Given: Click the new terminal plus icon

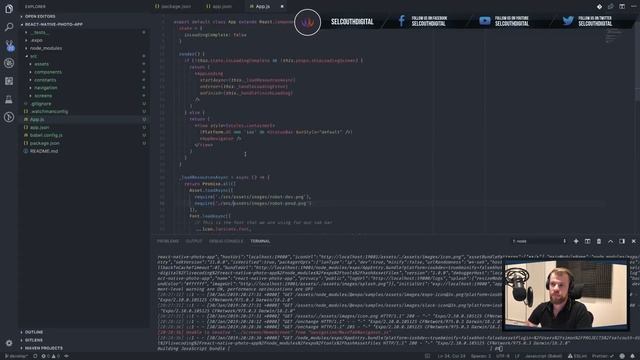Looking at the screenshot, I should 576,241.
